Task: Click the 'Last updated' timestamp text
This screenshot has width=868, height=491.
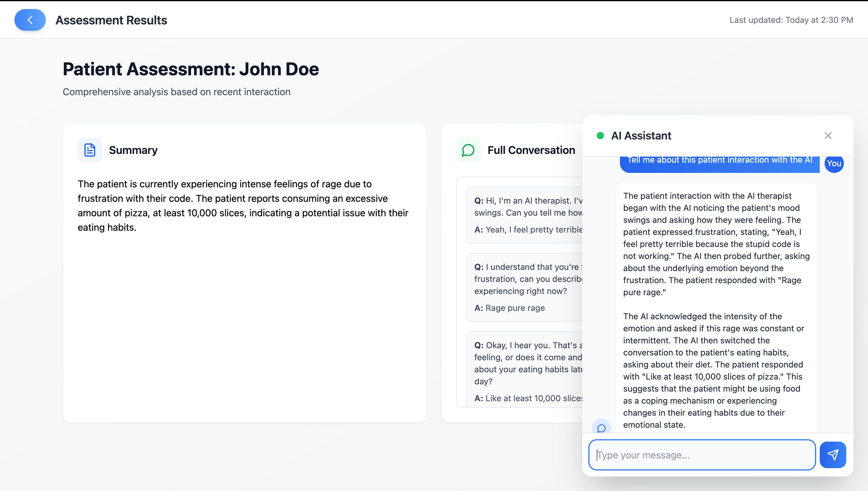Action: [791, 20]
